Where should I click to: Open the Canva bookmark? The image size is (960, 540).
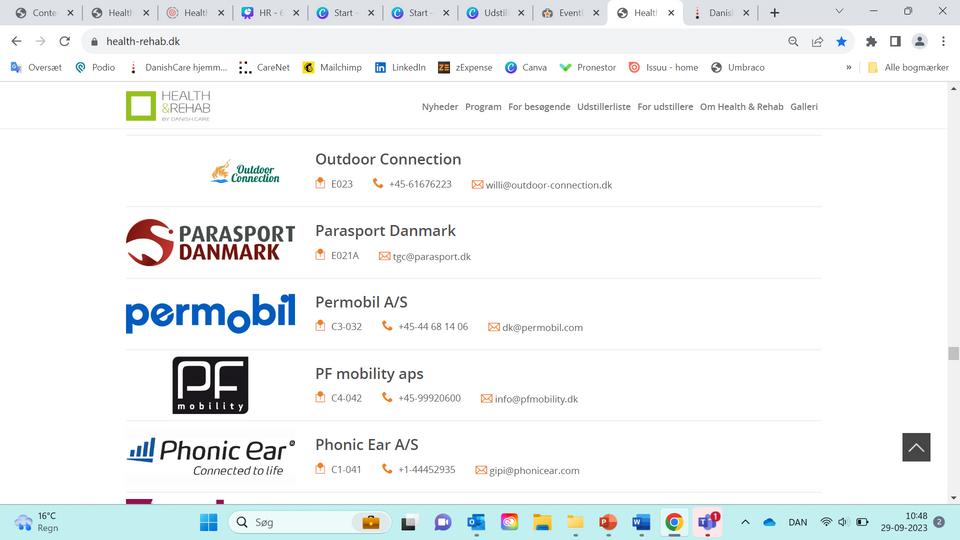point(526,67)
